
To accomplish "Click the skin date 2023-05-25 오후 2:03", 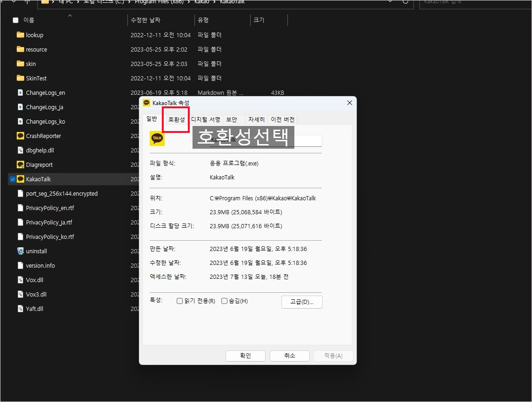I will click(159, 64).
